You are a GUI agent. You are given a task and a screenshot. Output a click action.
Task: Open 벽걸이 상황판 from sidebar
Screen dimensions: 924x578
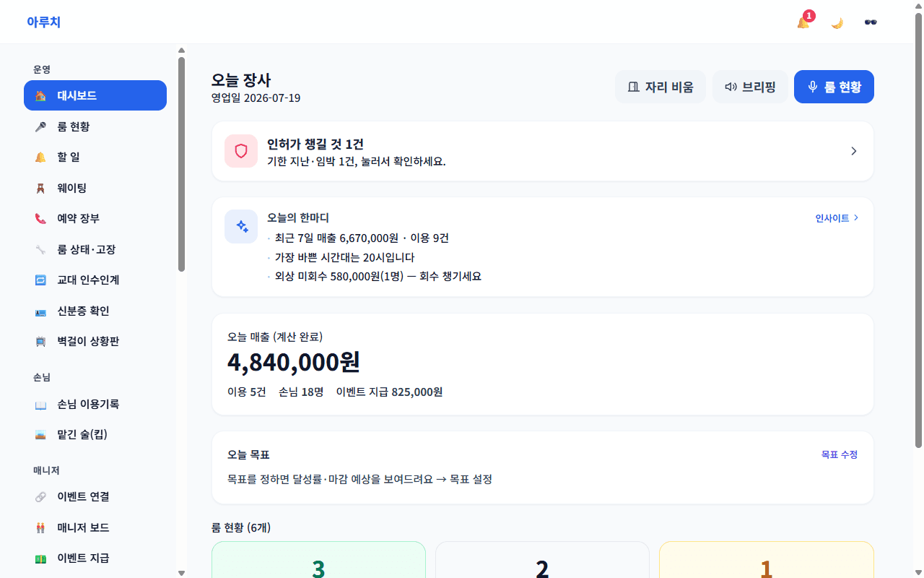point(95,341)
